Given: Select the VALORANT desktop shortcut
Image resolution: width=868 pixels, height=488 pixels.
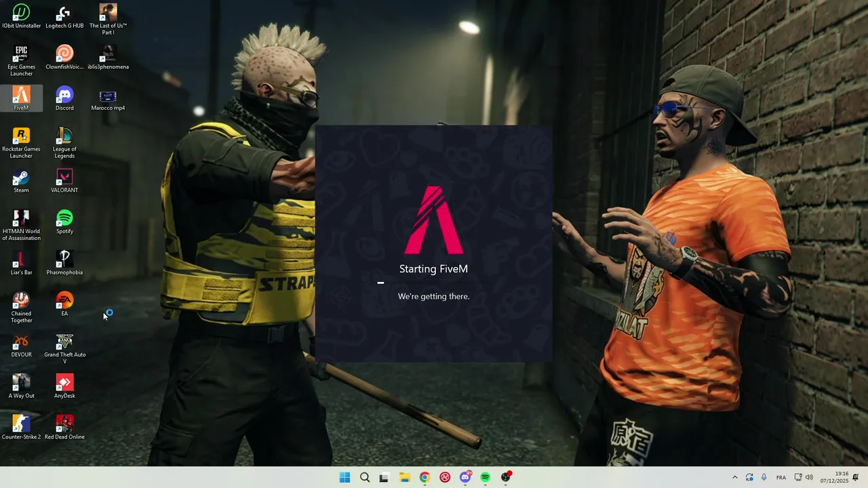Looking at the screenshot, I should click(x=64, y=181).
